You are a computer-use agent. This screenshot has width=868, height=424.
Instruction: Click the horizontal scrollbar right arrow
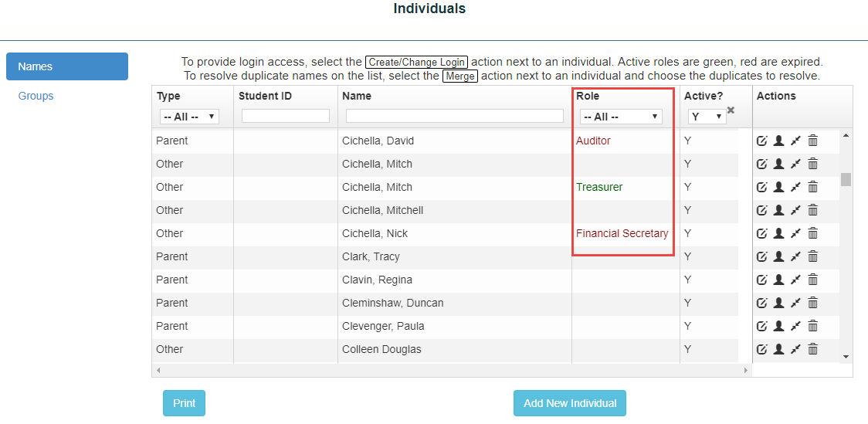746,371
